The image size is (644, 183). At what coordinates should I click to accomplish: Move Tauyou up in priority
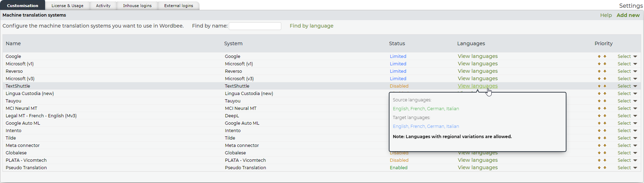[599, 101]
